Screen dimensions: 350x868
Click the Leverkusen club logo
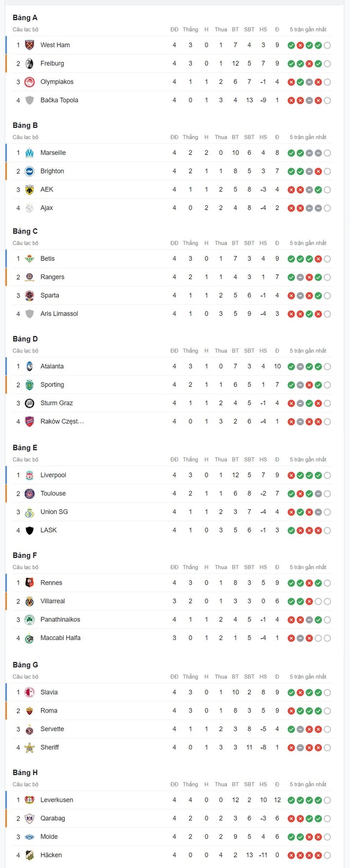(30, 800)
